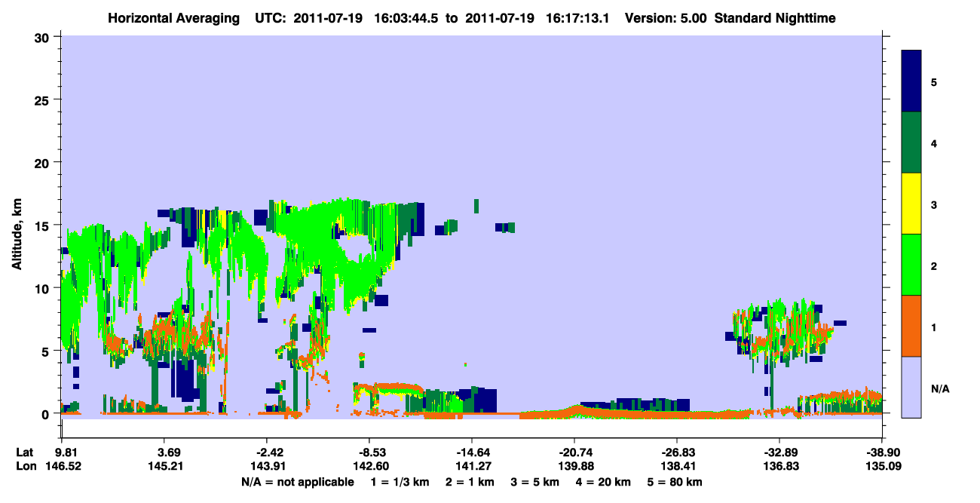Click latitude value -20.74
This screenshot has height=503, width=980.
coord(574,452)
